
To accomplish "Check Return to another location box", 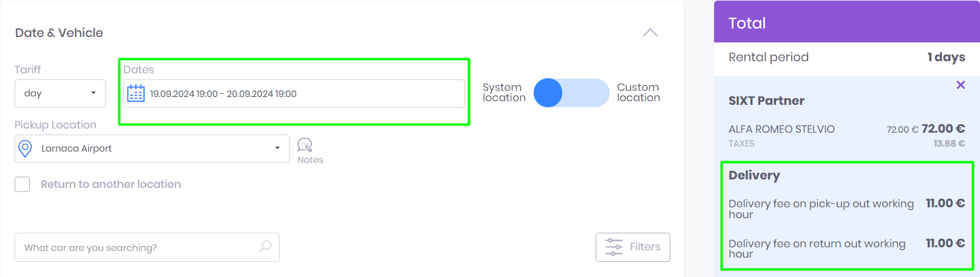I will pyautogui.click(x=22, y=184).
